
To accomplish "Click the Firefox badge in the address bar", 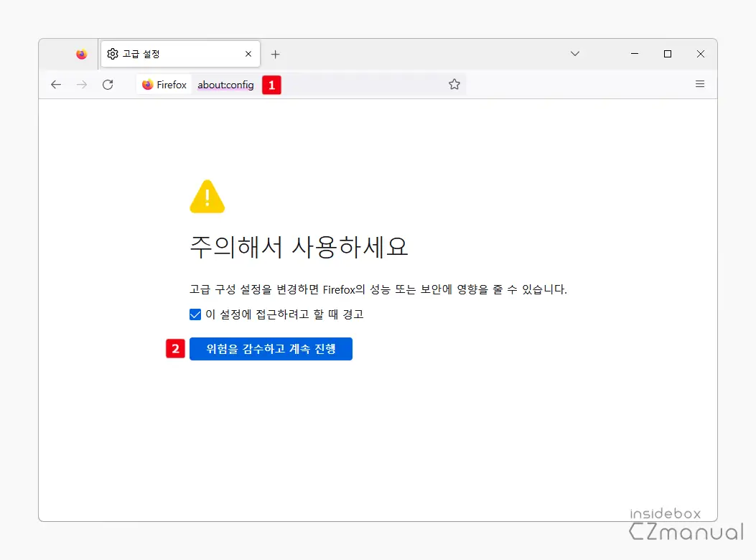I will pos(164,84).
